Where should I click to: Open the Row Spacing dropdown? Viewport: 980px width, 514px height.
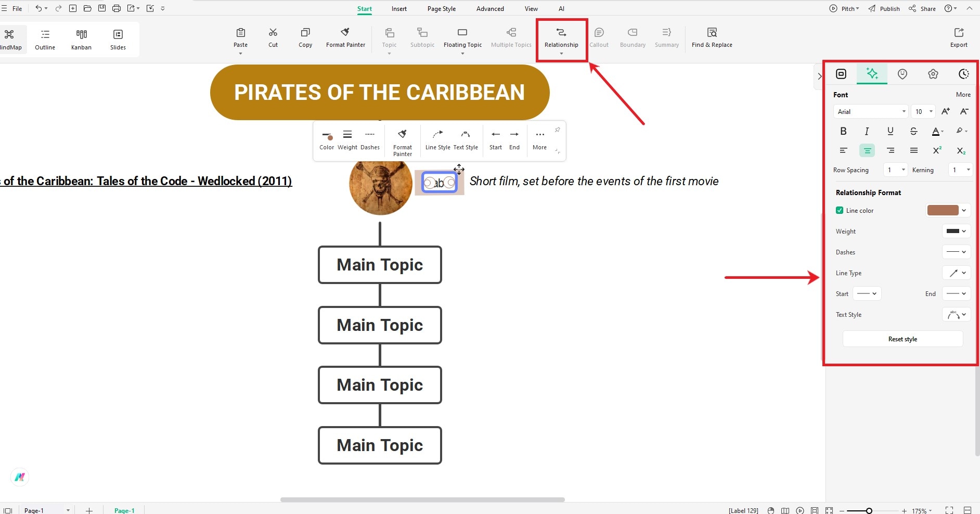[x=896, y=170]
